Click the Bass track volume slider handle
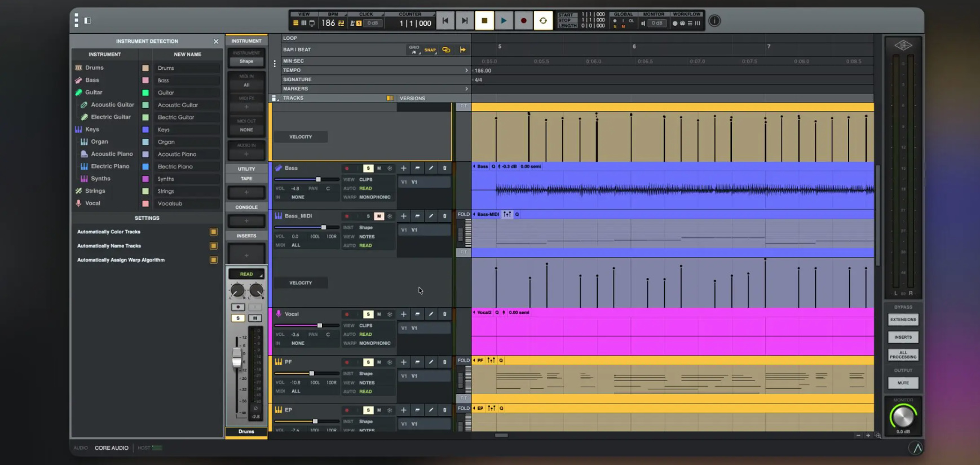The width and height of the screenshot is (980, 465). [x=318, y=179]
